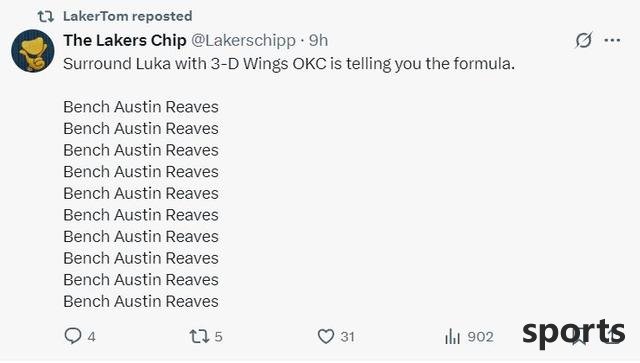Viewport: 640px width, 363px height.
Task: Open the three-dot more options menu
Action: pyautogui.click(x=612, y=40)
